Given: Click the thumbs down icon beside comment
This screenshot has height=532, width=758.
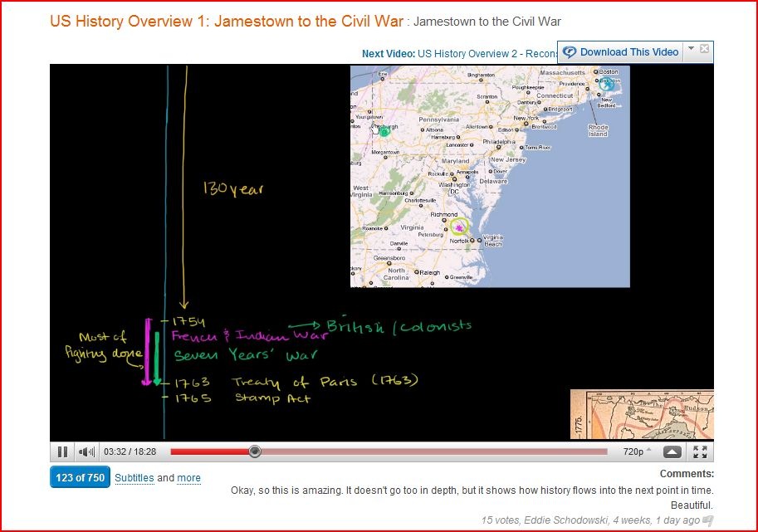Looking at the screenshot, I should 708,520.
